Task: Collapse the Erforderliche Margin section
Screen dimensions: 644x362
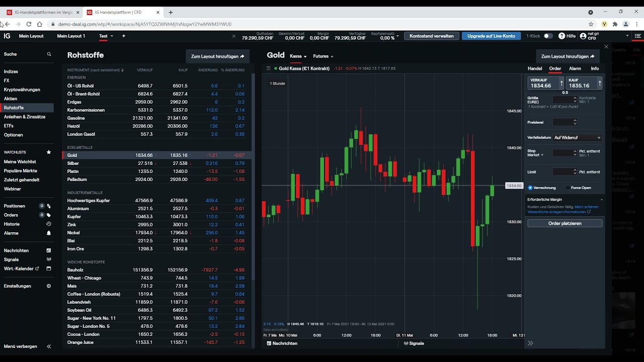Action: pyautogui.click(x=601, y=200)
